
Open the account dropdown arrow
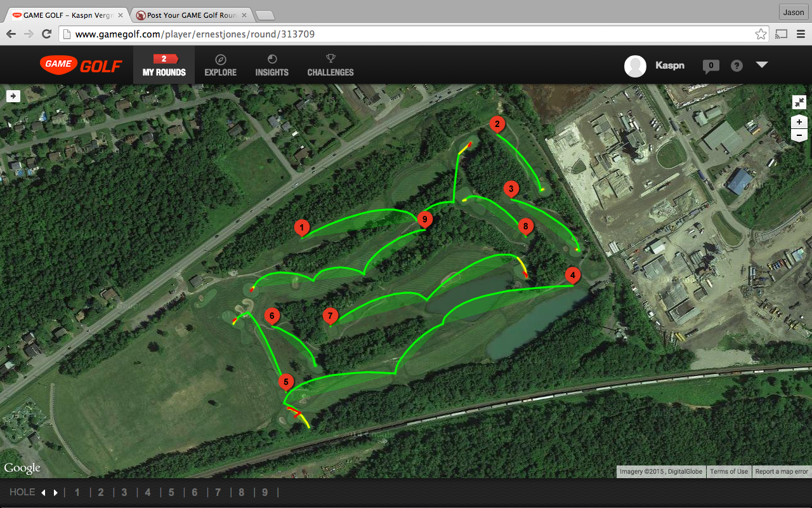click(762, 65)
